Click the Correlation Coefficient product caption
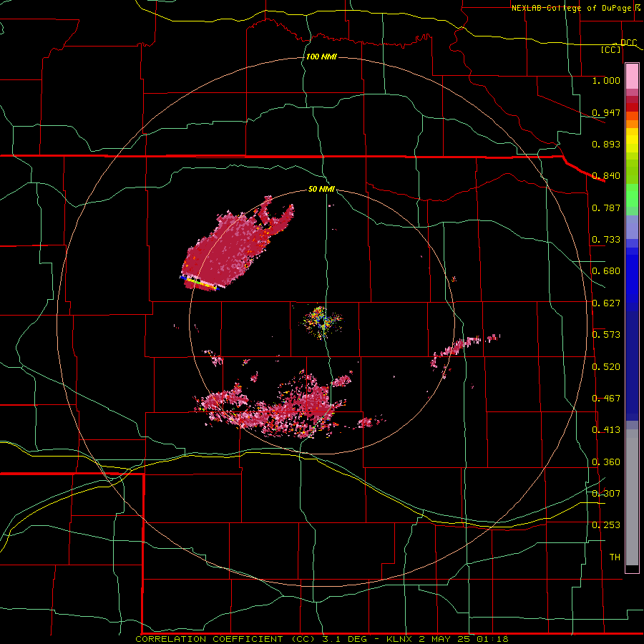 (321, 639)
